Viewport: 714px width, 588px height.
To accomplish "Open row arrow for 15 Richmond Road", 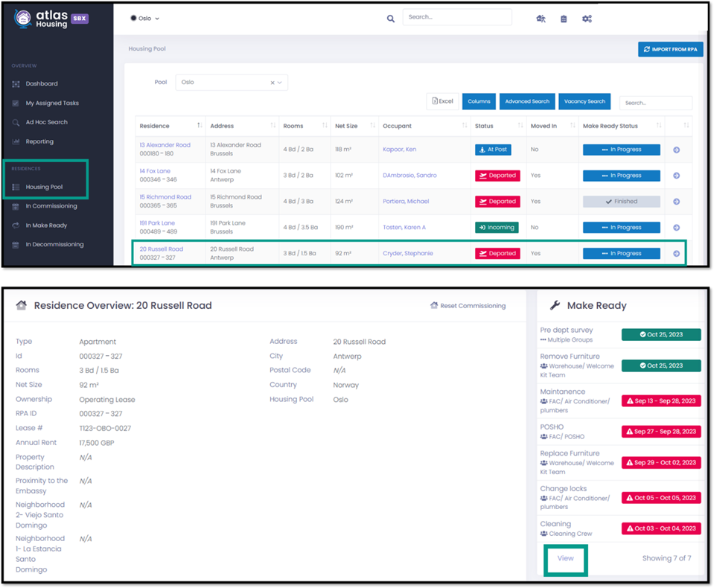I will point(677,202).
